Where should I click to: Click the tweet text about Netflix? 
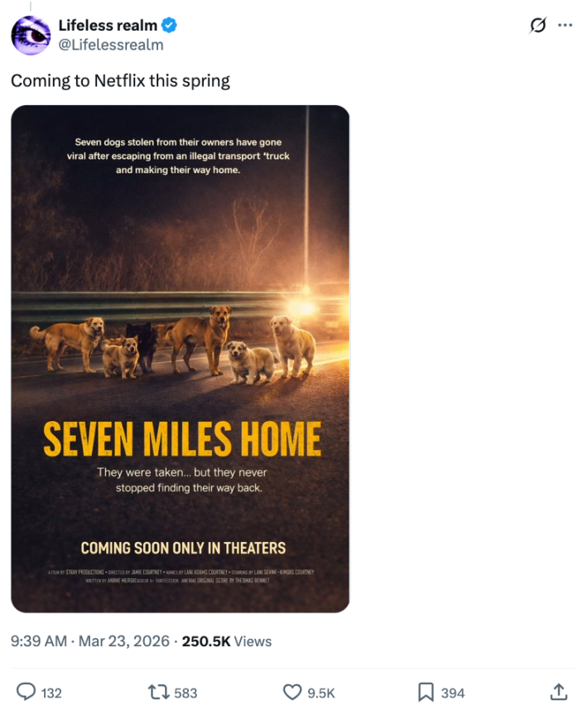(x=120, y=81)
